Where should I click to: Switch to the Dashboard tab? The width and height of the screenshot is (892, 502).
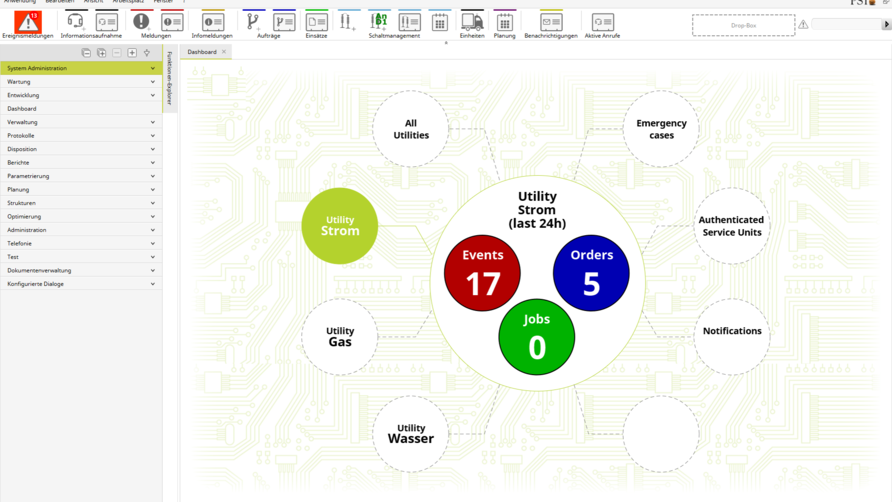[202, 52]
